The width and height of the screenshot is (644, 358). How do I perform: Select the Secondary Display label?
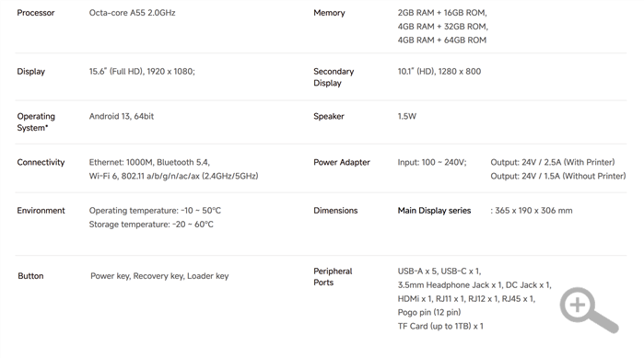point(334,77)
